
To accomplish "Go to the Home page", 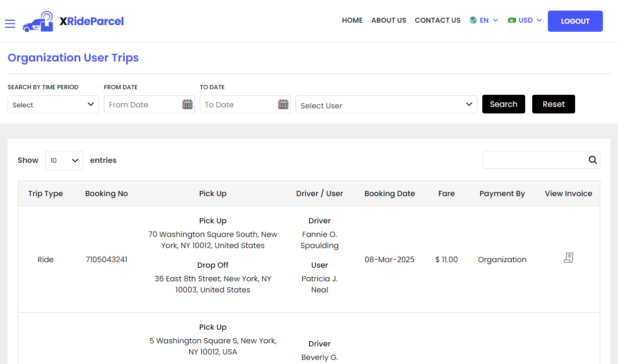I will point(352,20).
